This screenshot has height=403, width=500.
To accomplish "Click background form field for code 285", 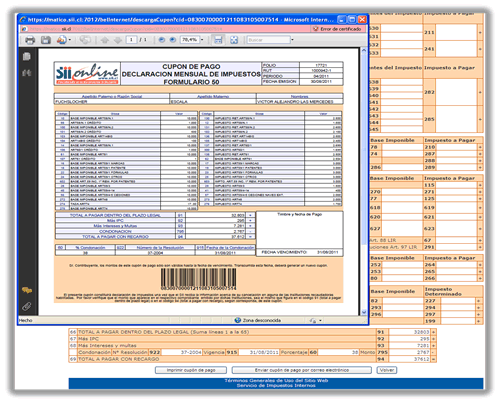I will 456,119.
